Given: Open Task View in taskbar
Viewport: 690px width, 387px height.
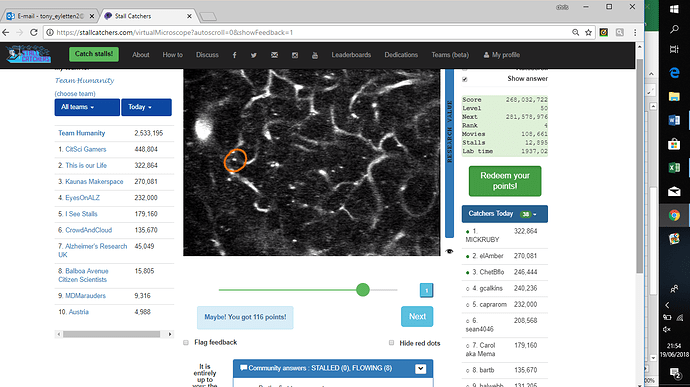Looking at the screenshot, I should coord(674,49).
